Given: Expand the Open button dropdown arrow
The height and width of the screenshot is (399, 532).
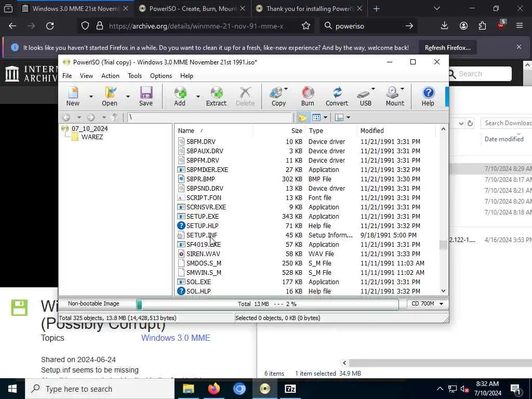Looking at the screenshot, I should tap(128, 97).
